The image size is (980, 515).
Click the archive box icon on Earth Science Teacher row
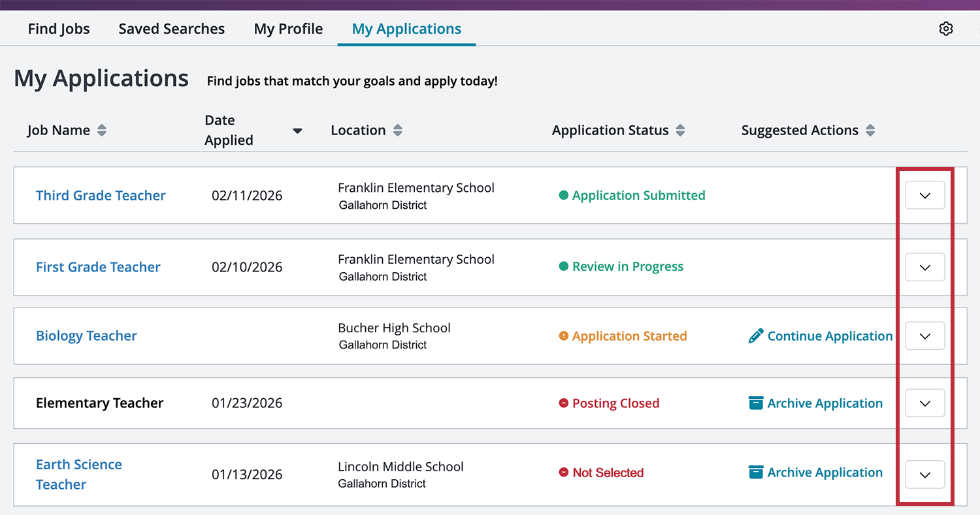[755, 472]
